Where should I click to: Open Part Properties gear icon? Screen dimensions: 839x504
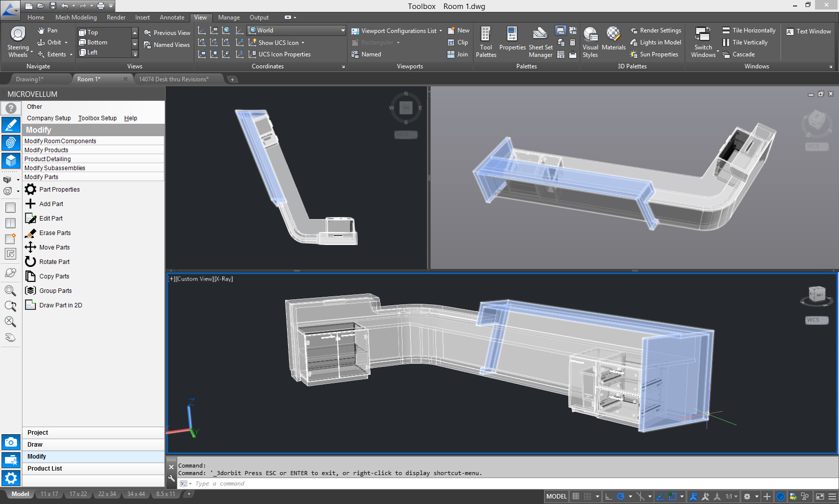[x=30, y=189]
